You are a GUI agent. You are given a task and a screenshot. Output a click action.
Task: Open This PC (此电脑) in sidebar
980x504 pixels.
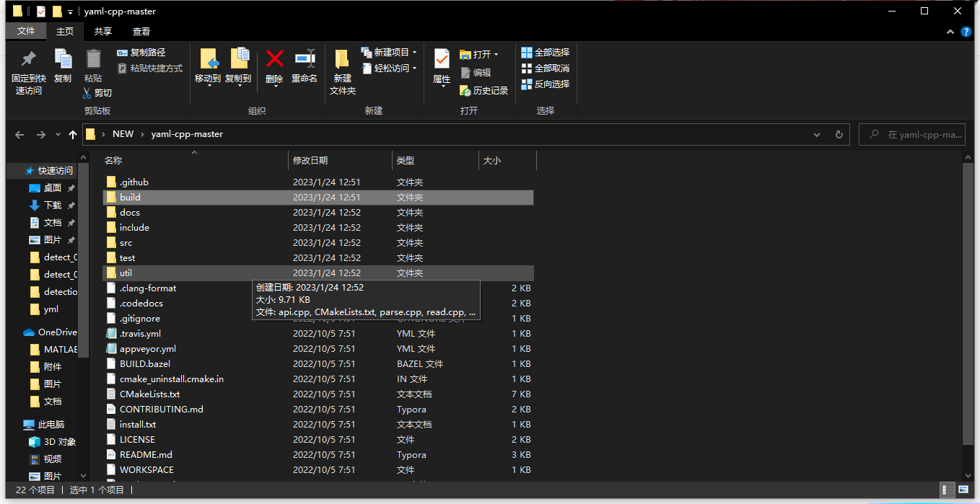44,425
